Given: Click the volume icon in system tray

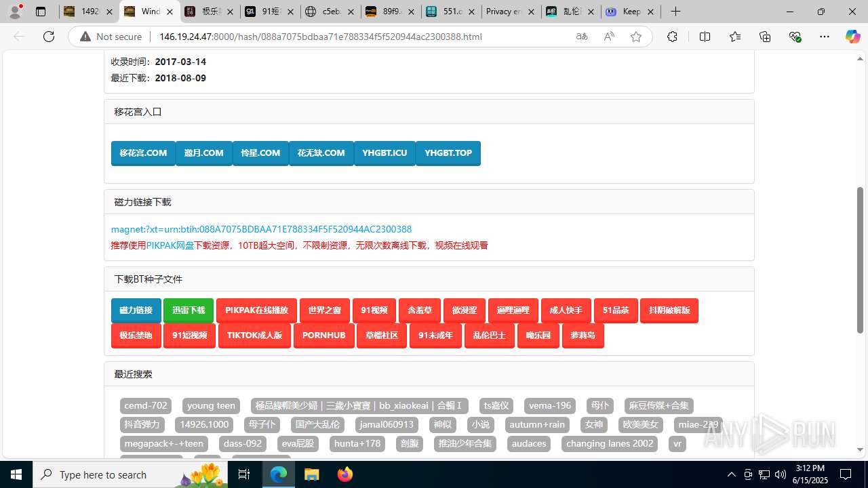Looking at the screenshot, I should point(780,474).
